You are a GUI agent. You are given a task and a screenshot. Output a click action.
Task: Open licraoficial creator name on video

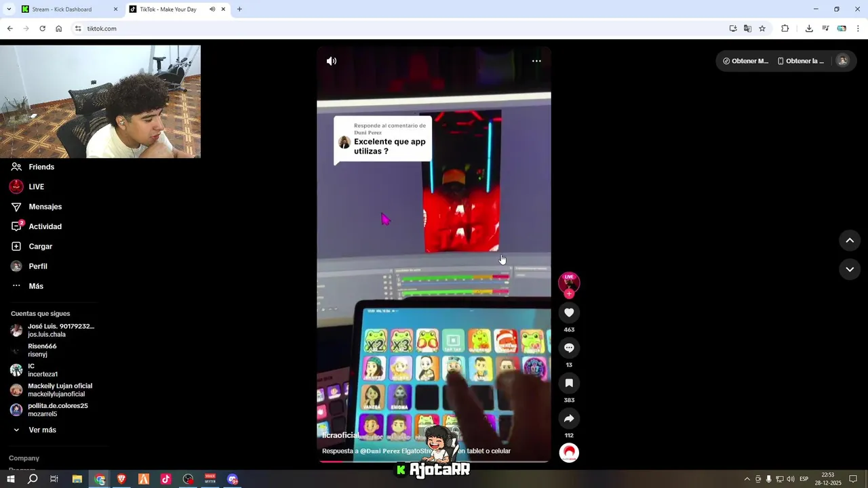point(340,435)
